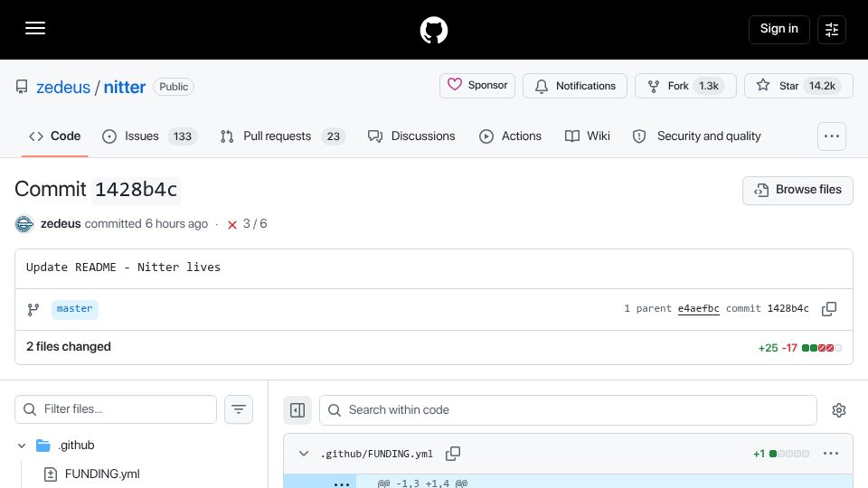Screen dimensions: 868x488
Task: Click the commit diffstat blocks indicator
Action: 822,348
